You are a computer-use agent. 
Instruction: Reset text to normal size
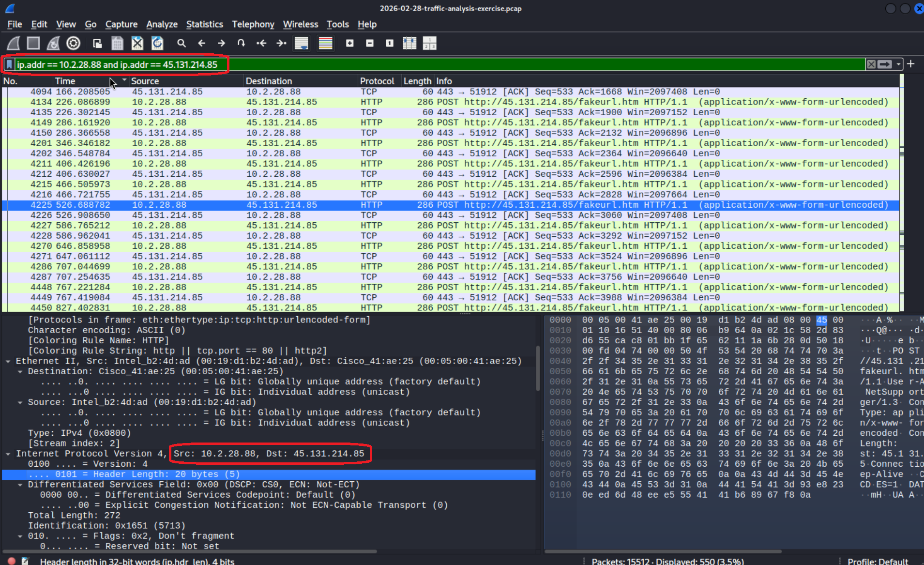click(390, 44)
